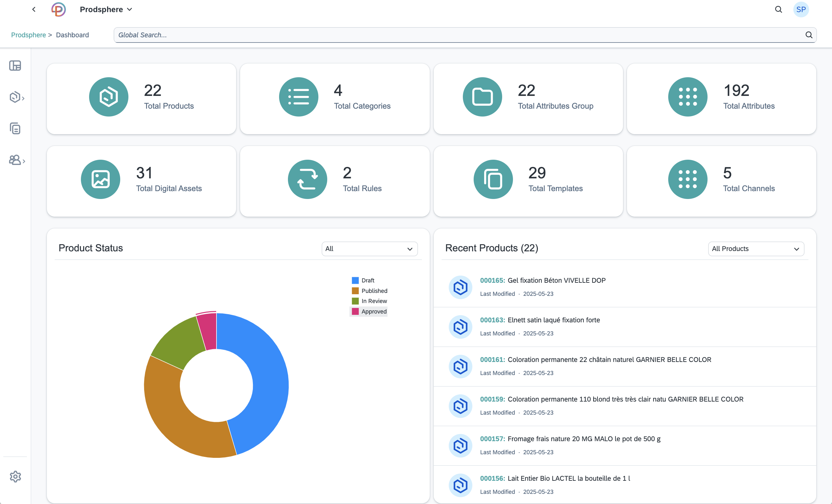This screenshot has width=832, height=504.
Task: Open the dashboard layout sidebar icon
Action: [15, 65]
